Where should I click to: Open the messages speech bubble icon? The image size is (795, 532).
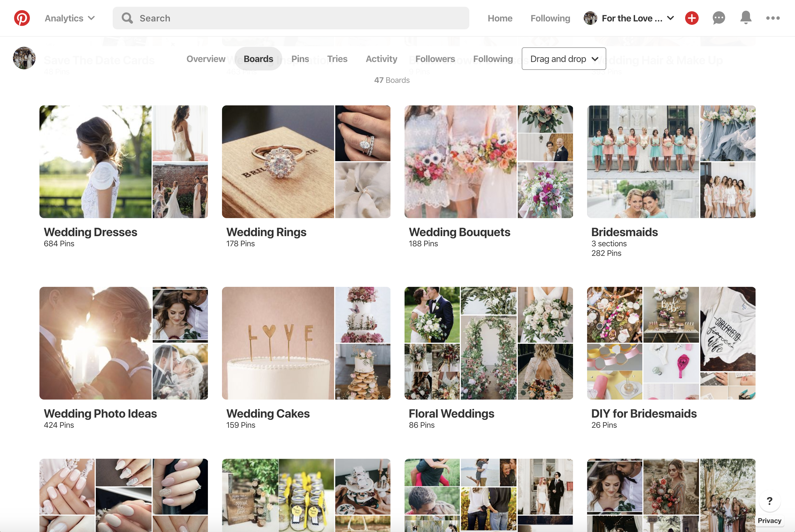[719, 18]
